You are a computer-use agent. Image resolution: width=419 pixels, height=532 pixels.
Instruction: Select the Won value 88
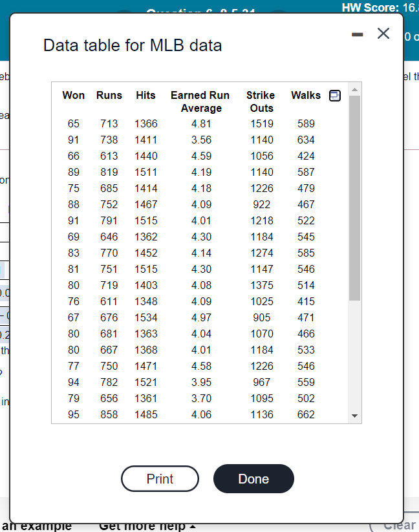pos(73,204)
